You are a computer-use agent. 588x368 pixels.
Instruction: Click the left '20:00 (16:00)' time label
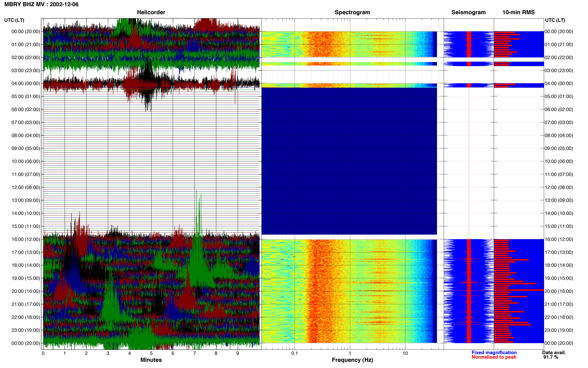pyautogui.click(x=26, y=291)
